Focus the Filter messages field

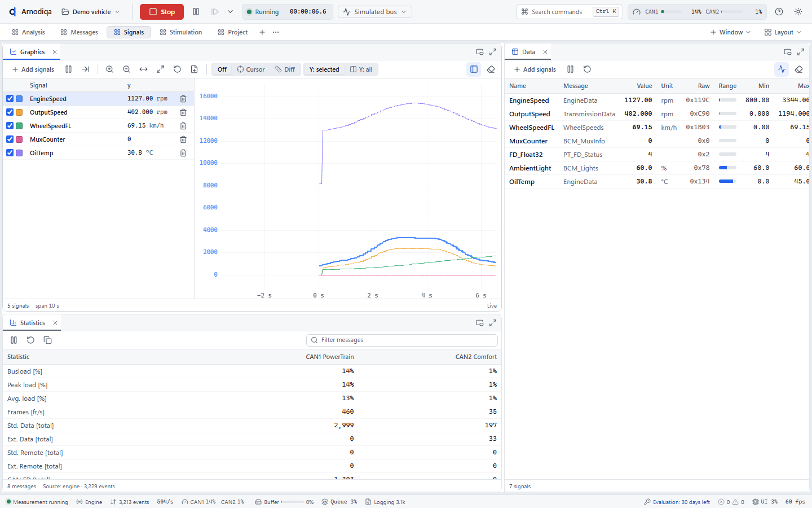tap(402, 340)
